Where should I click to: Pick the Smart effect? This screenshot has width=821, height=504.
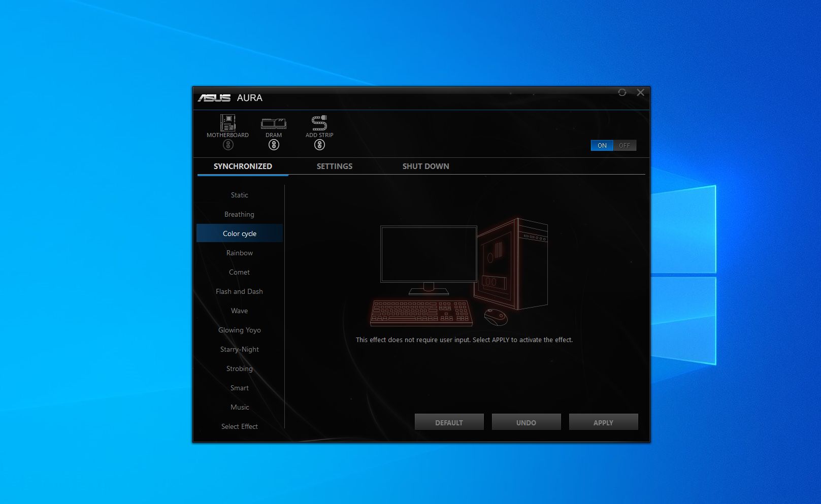240,388
